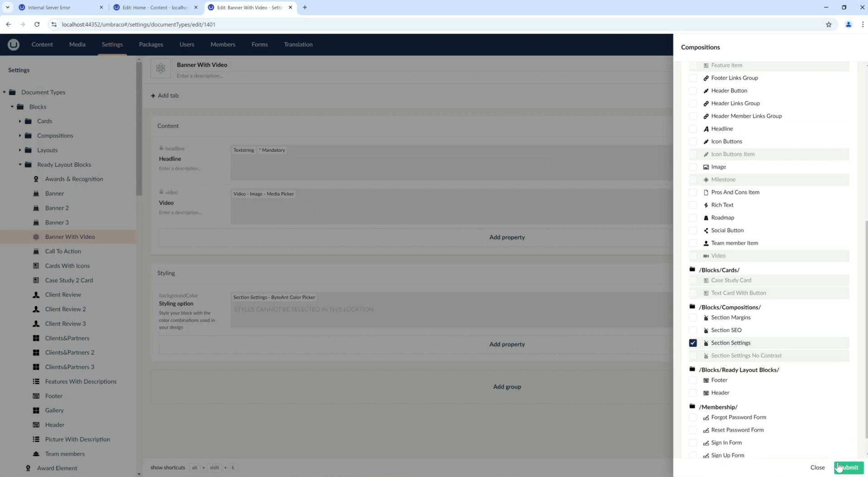The image size is (868, 477).
Task: Click the Banner With Video document type icon
Action: (x=160, y=68)
